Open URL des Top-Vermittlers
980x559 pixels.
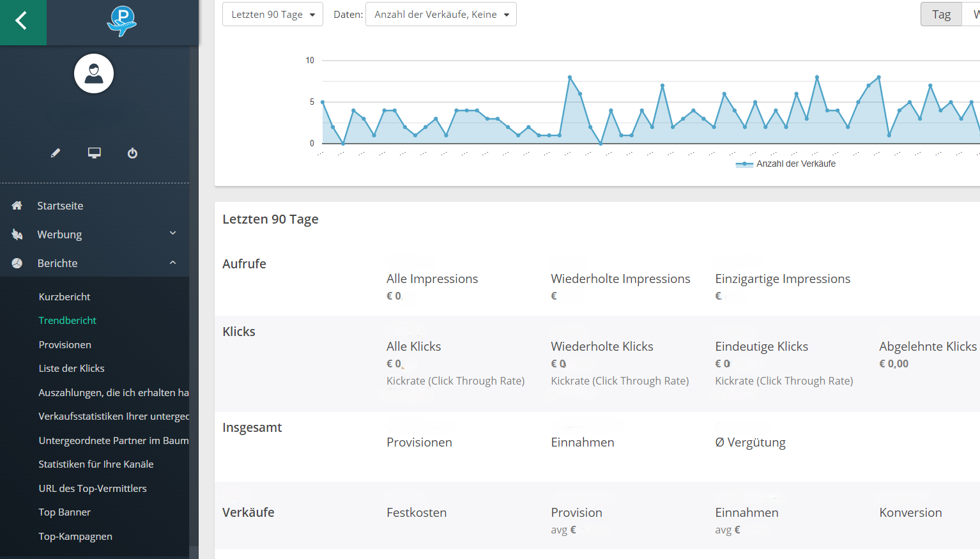pyautogui.click(x=93, y=488)
